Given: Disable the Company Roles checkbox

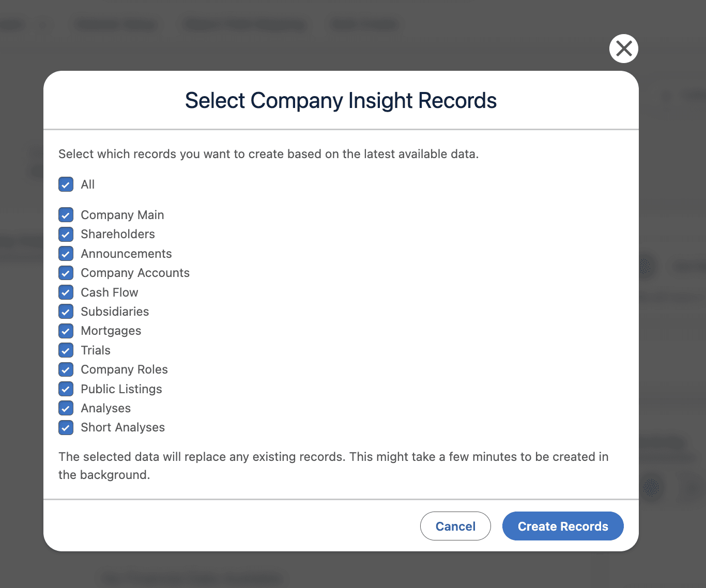Looking at the screenshot, I should click(x=66, y=369).
